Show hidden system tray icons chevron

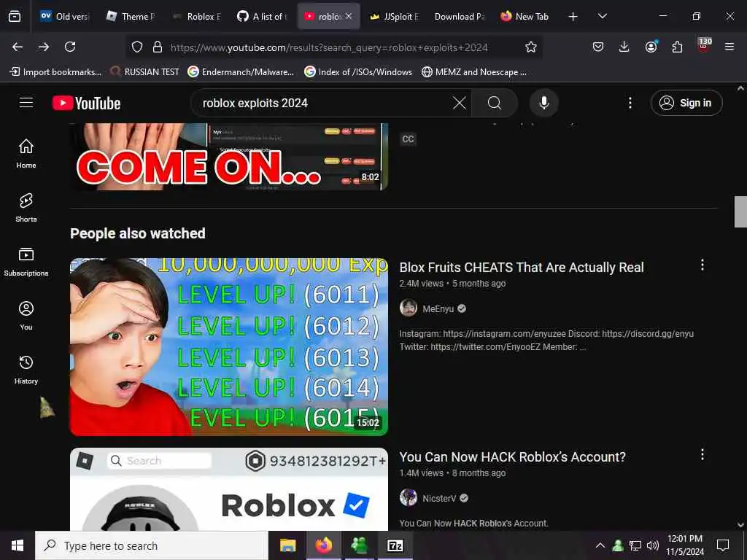pos(600,545)
